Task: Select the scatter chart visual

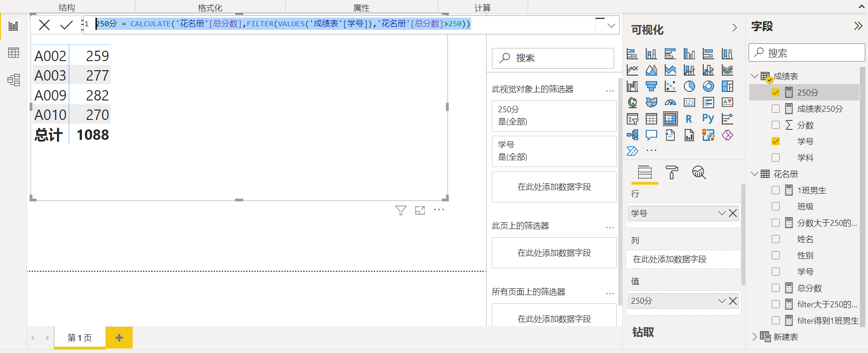Action: pos(670,86)
